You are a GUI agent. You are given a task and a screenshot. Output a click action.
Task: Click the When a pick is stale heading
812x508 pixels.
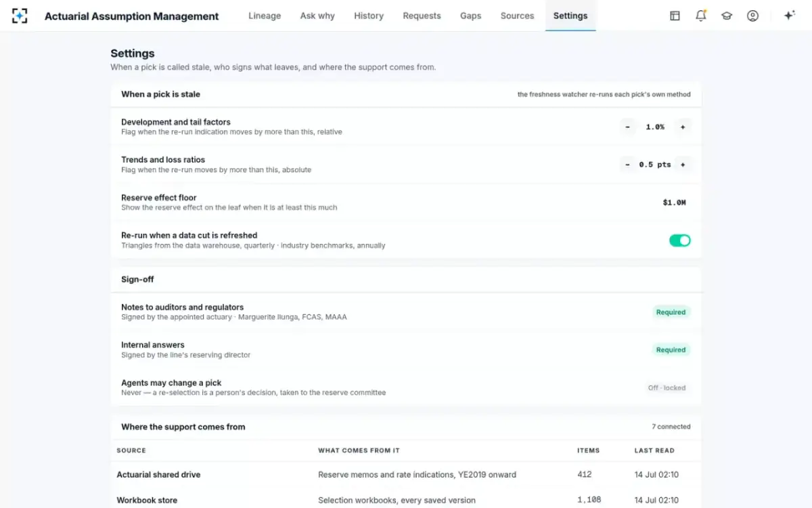tap(160, 94)
